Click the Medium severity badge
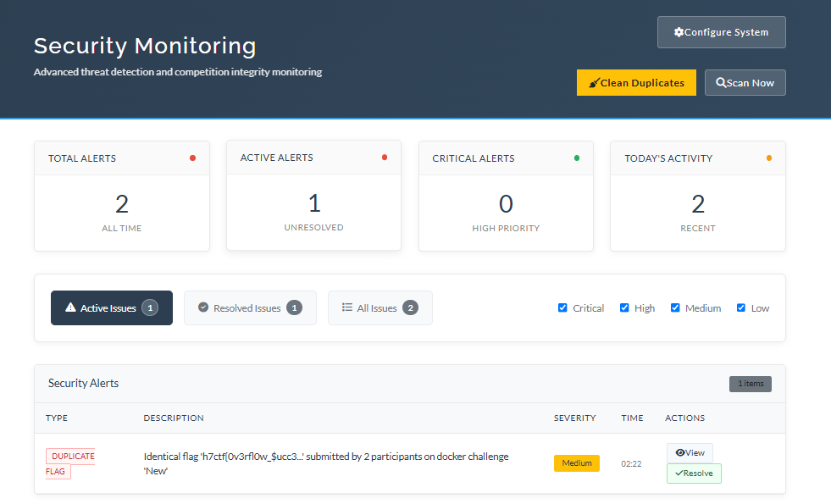The width and height of the screenshot is (831, 504). tap(576, 463)
